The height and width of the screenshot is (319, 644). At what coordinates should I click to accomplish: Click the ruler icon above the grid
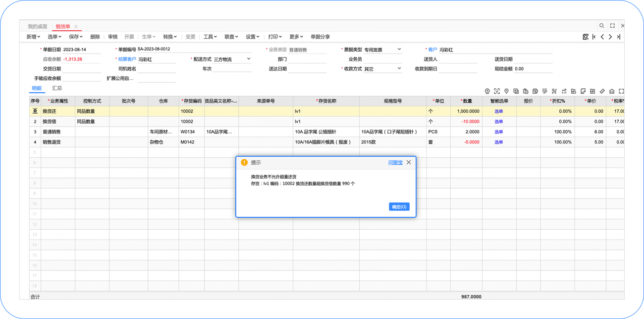pos(602,91)
